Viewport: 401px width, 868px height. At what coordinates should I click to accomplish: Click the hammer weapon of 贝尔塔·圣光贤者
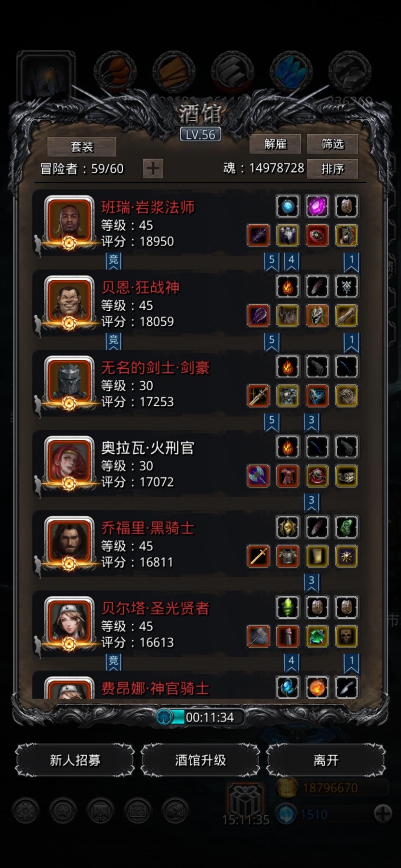(x=258, y=636)
